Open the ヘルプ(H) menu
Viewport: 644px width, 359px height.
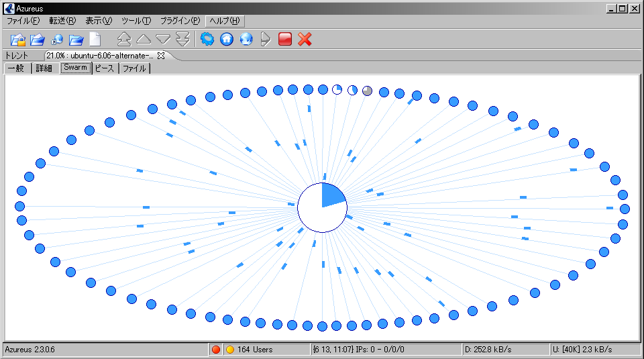pyautogui.click(x=225, y=21)
